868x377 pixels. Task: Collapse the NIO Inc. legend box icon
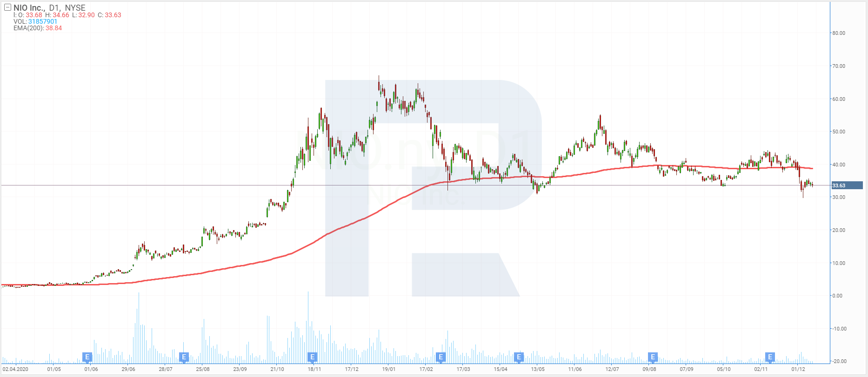[x=7, y=7]
